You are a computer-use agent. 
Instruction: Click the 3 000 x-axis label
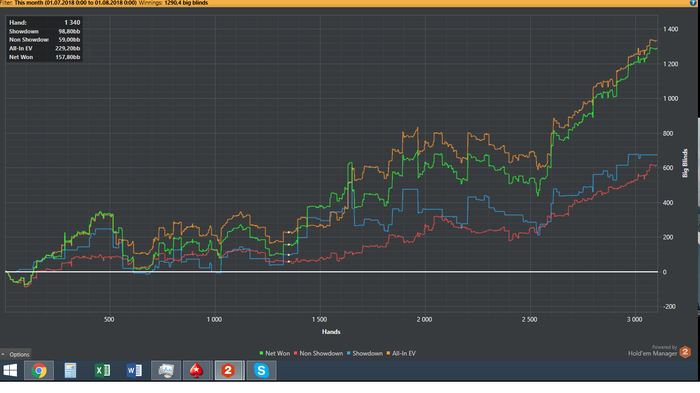point(634,319)
